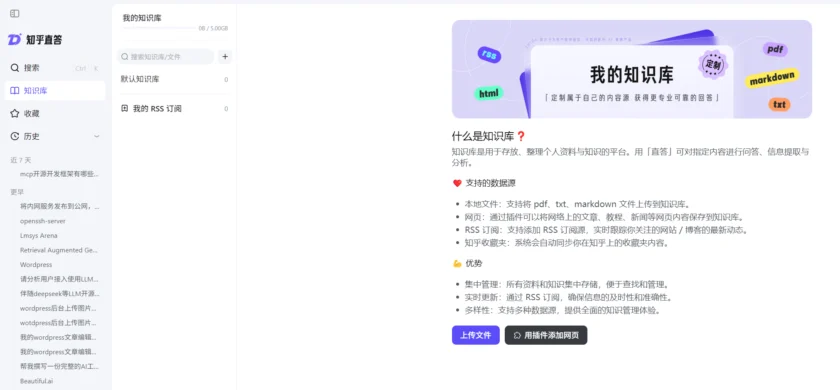The image size is (840, 390).
Task: Open the 收藏 menu item
Action: pos(55,114)
